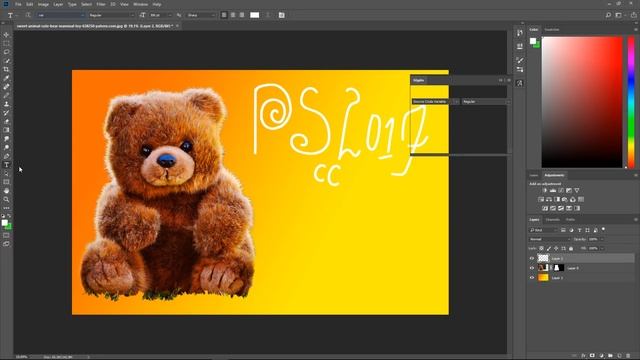Click the search icon in options bar
The width and height of the screenshot is (640, 360).
click(x=608, y=15)
